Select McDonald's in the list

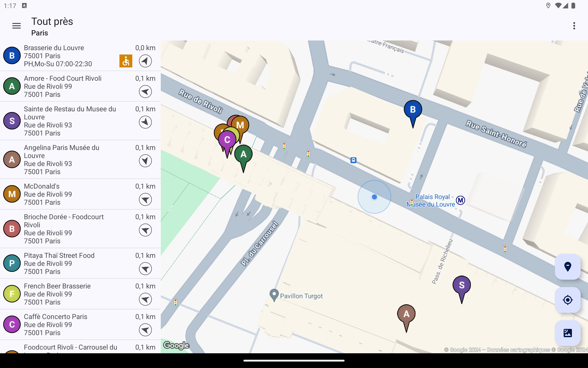coord(80,194)
